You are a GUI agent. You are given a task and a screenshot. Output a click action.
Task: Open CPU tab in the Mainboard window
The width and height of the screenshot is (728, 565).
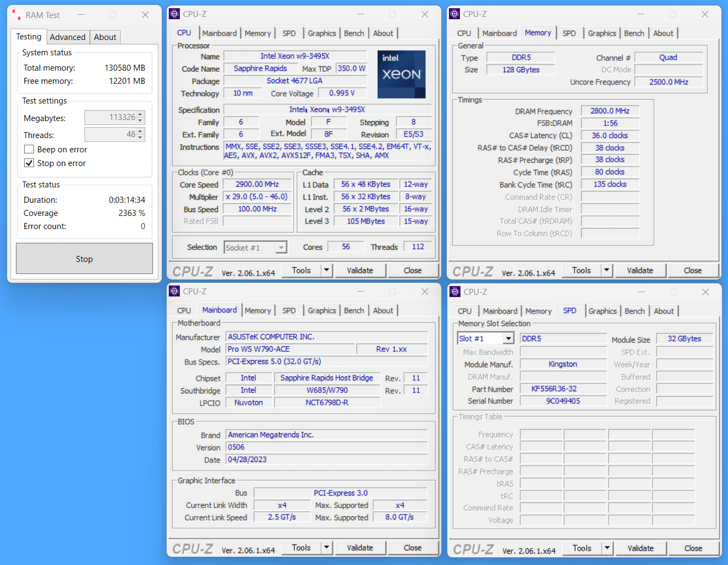pyautogui.click(x=184, y=311)
